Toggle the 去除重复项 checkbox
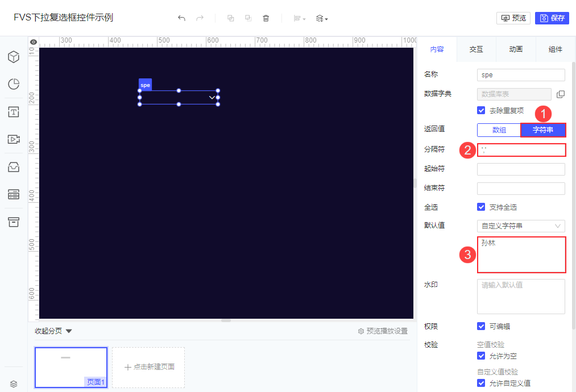Viewport: 576px width, 392px height. coord(481,110)
